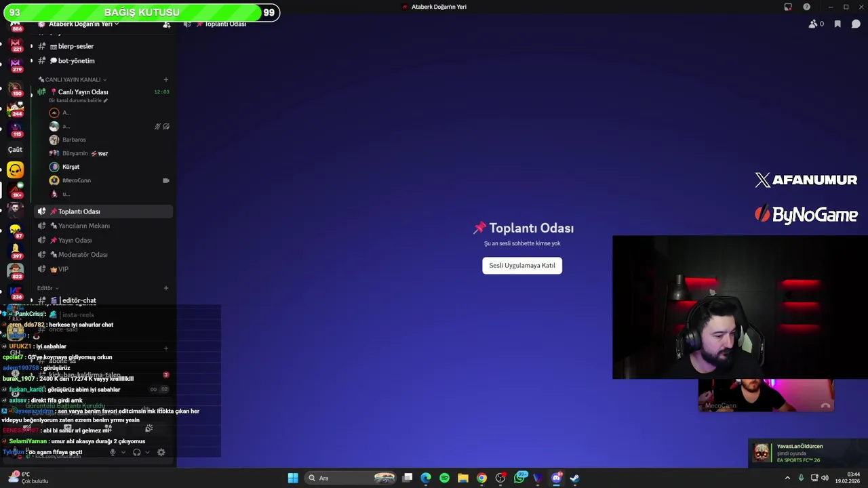This screenshot has height=488, width=868.
Task: Open the Moderatör Odası voice channel
Action: pos(103,254)
